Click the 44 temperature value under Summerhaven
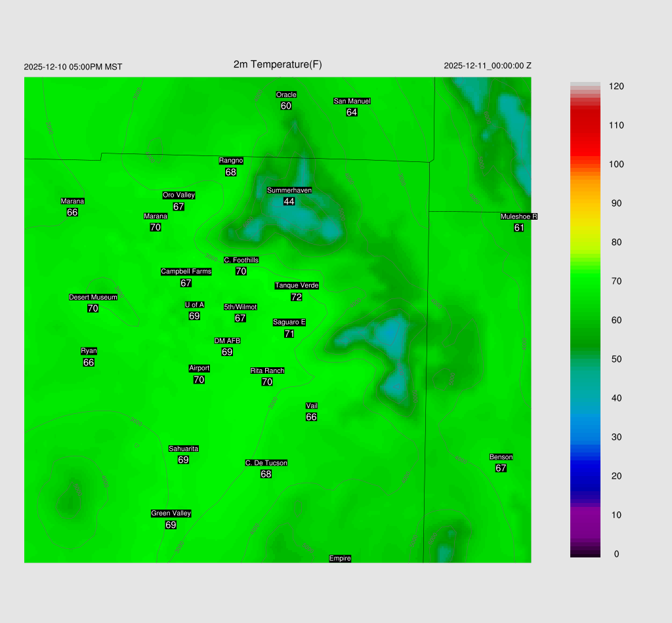This screenshot has width=672, height=623. click(x=289, y=201)
